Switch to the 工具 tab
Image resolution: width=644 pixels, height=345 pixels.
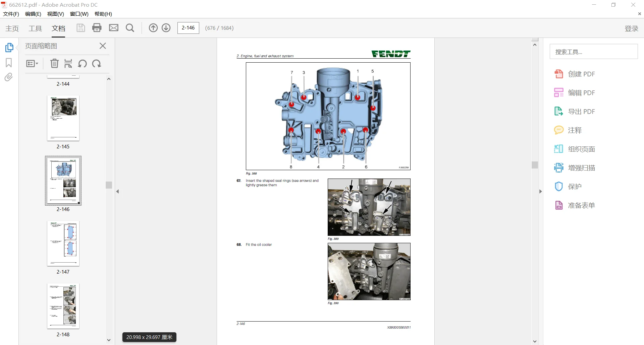[35, 28]
